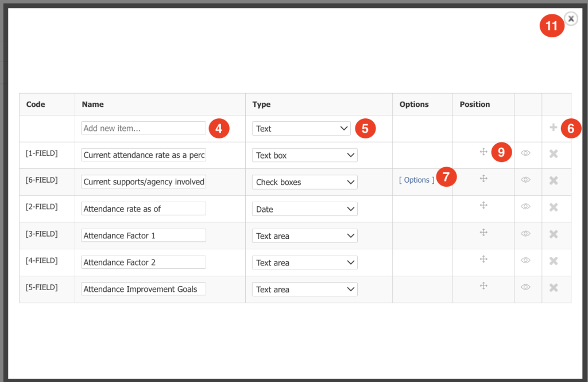Hide the Attendance Factor 2 field
Viewport: 588px width, 382px height.
526,260
